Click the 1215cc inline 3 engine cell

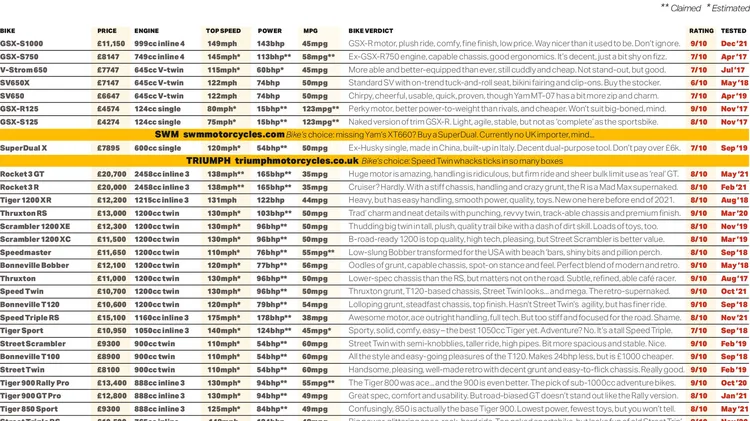161,200
